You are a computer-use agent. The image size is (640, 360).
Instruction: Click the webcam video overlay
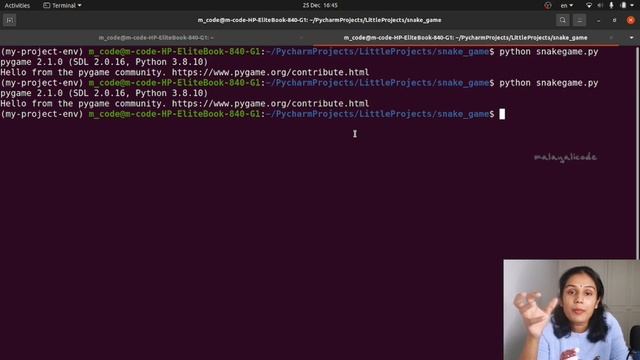tap(571, 310)
